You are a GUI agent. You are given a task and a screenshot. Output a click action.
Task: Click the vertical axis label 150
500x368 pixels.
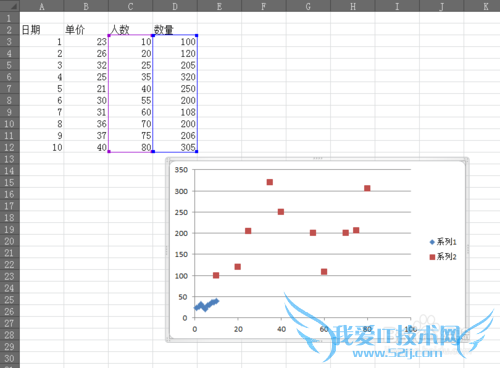coord(181,254)
